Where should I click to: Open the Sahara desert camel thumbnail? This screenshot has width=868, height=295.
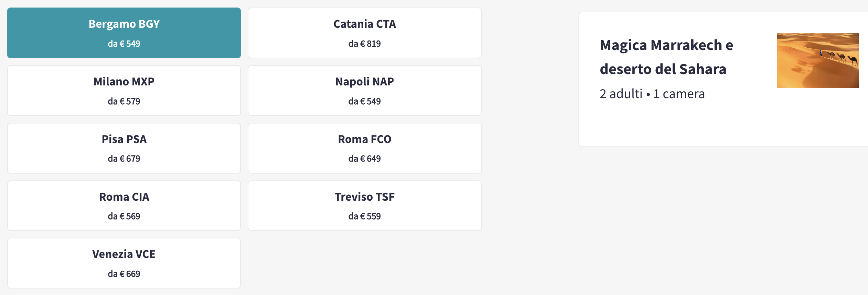click(x=818, y=60)
